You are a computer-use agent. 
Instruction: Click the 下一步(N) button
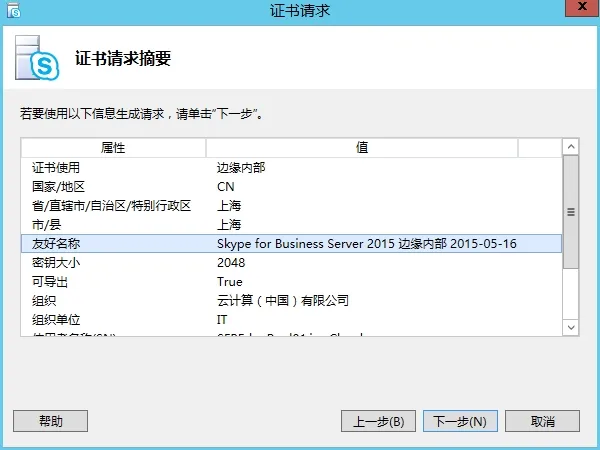[x=460, y=421]
